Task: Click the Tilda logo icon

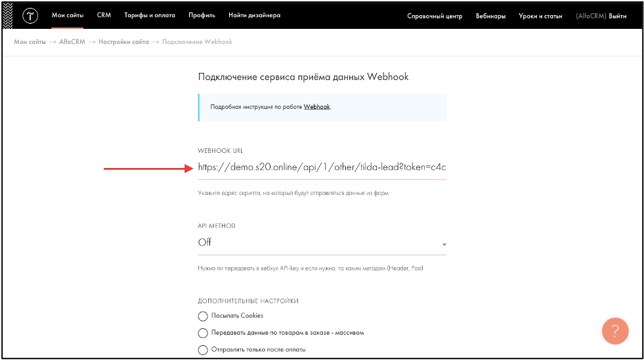Action: coord(30,16)
